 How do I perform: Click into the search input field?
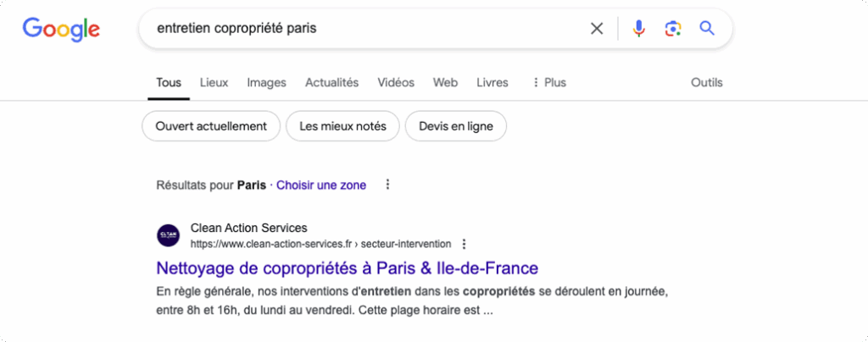point(364,29)
